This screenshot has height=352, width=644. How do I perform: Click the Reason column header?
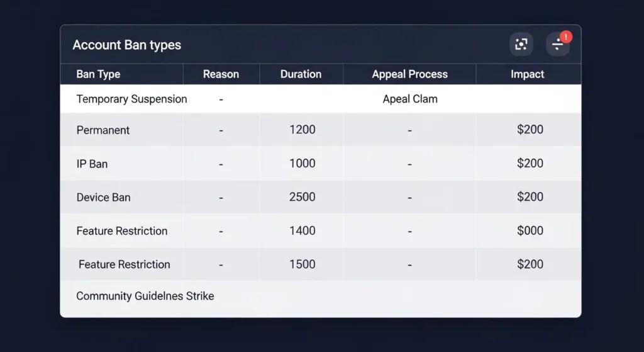coord(221,74)
